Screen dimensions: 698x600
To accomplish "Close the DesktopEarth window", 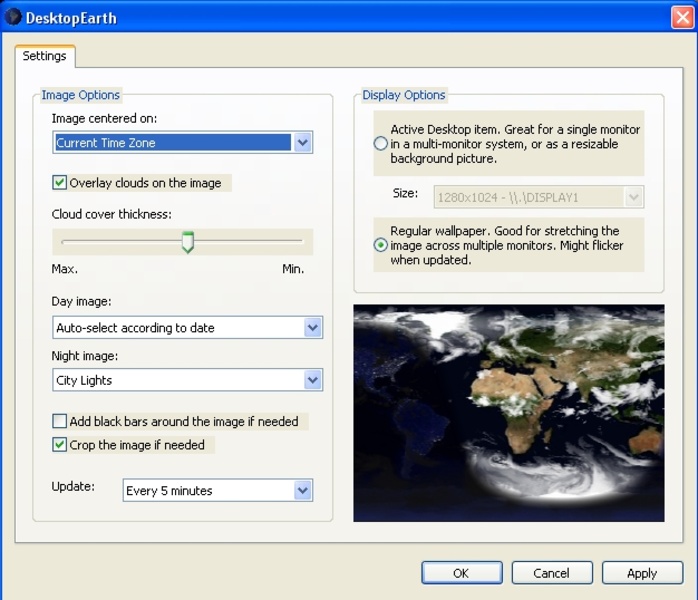I will [x=682, y=18].
